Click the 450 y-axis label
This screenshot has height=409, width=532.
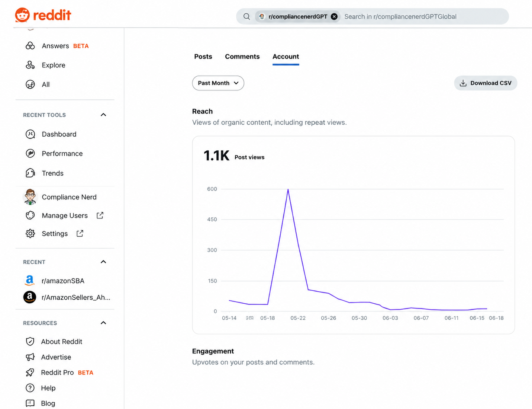[212, 219]
